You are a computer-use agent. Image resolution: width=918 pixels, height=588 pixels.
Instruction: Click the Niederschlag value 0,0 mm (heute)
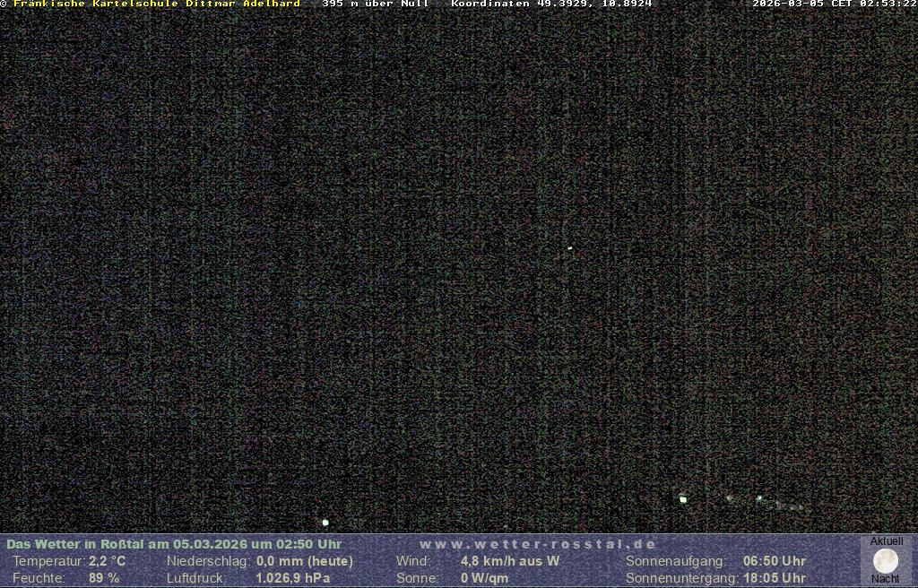coord(305,561)
